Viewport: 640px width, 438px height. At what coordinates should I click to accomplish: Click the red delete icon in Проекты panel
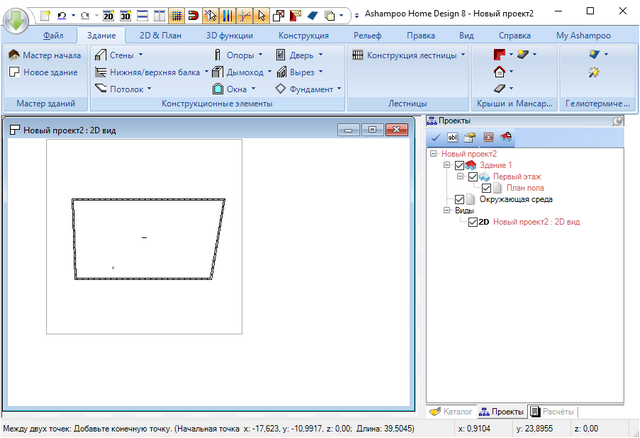click(x=488, y=137)
